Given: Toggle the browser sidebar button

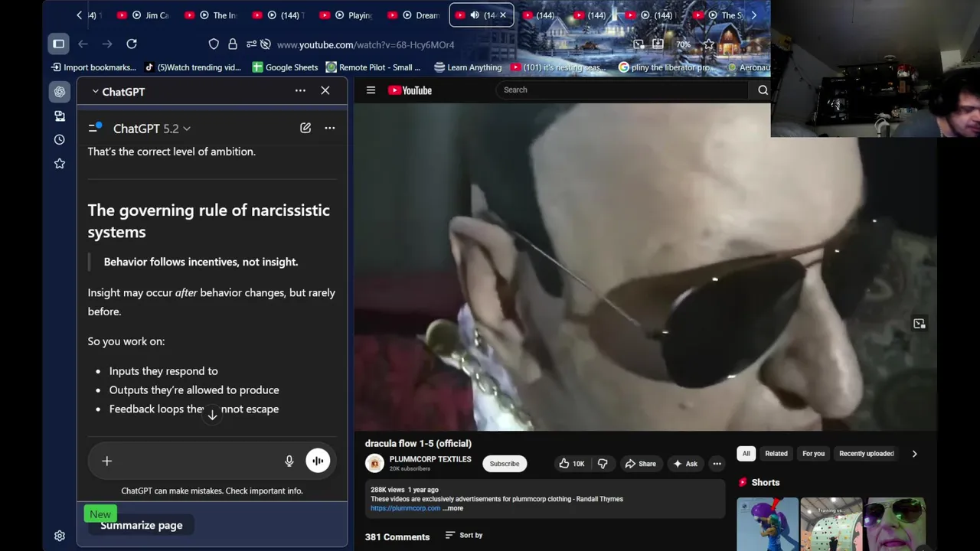Looking at the screenshot, I should point(58,44).
